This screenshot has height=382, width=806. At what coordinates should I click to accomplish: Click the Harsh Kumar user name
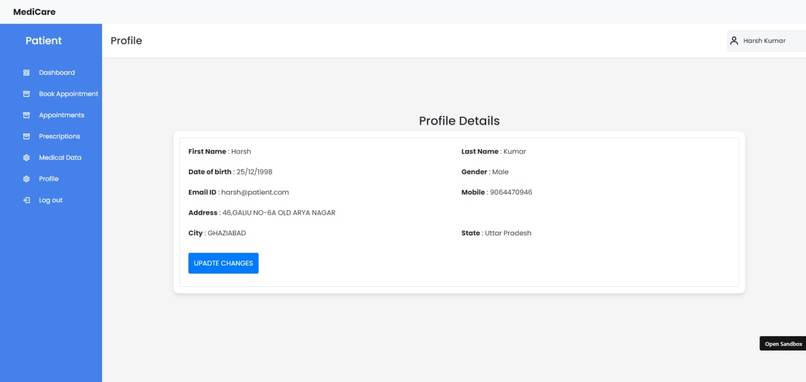click(764, 41)
